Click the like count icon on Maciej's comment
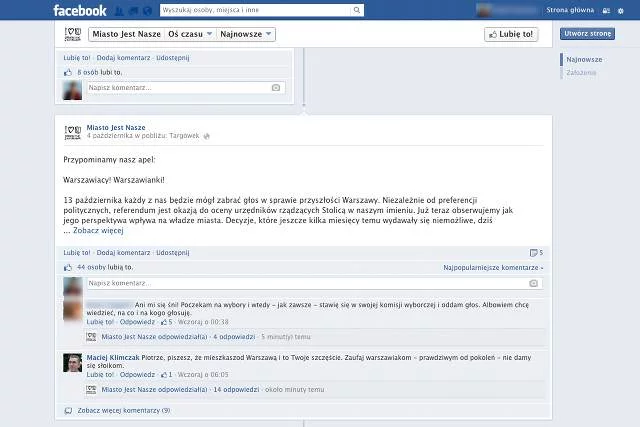The height and width of the screenshot is (427, 640). (x=164, y=375)
